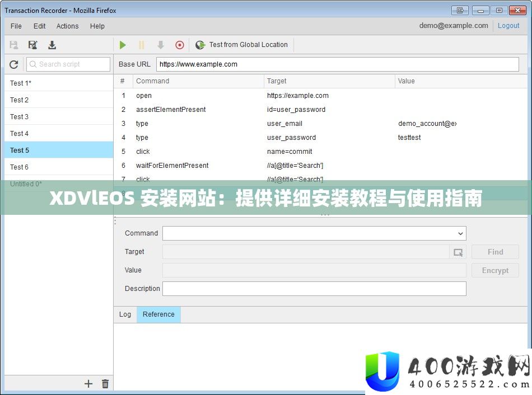Click demo@example.com account label
532x395 pixels.
pyautogui.click(x=453, y=26)
